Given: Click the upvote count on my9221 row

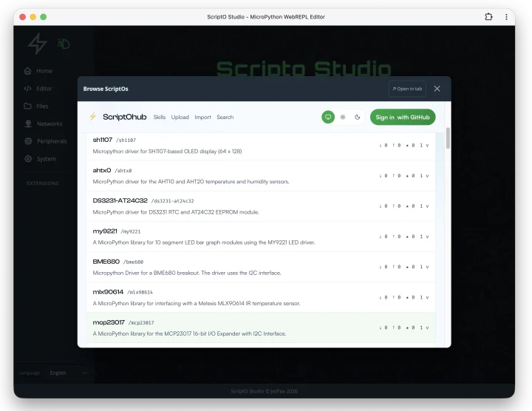Looking at the screenshot, I should pyautogui.click(x=397, y=237).
